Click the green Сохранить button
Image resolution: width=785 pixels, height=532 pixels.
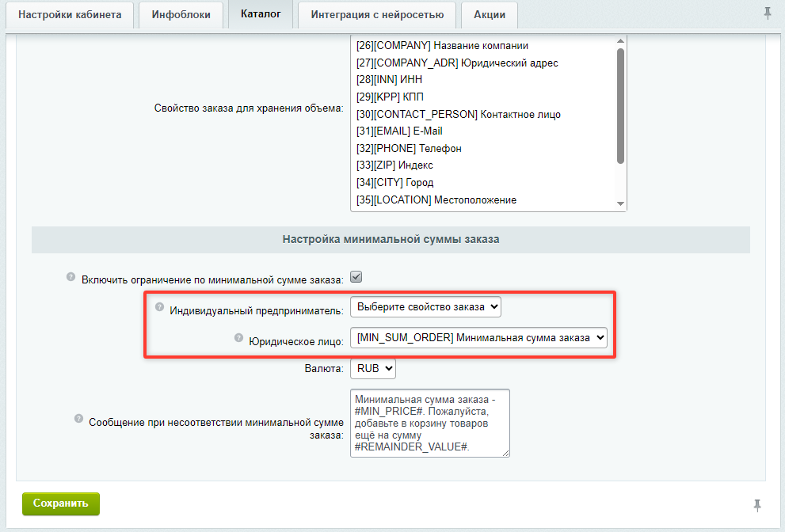[x=61, y=503]
